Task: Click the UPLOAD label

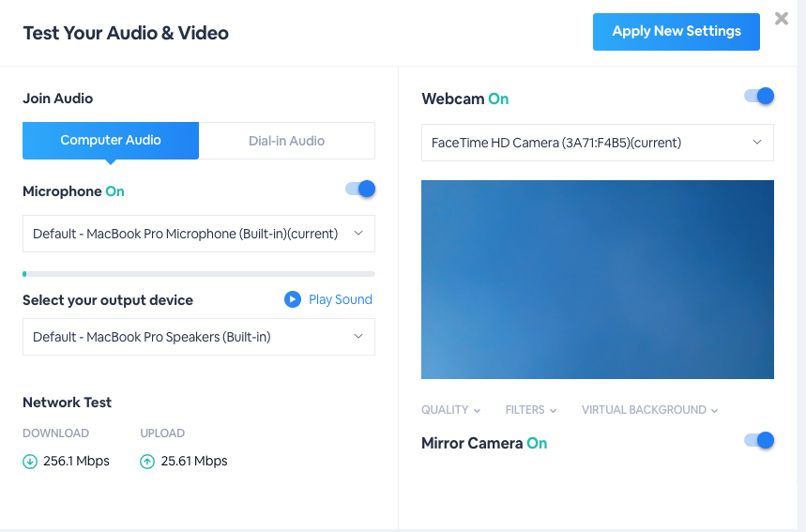Action: pos(162,433)
